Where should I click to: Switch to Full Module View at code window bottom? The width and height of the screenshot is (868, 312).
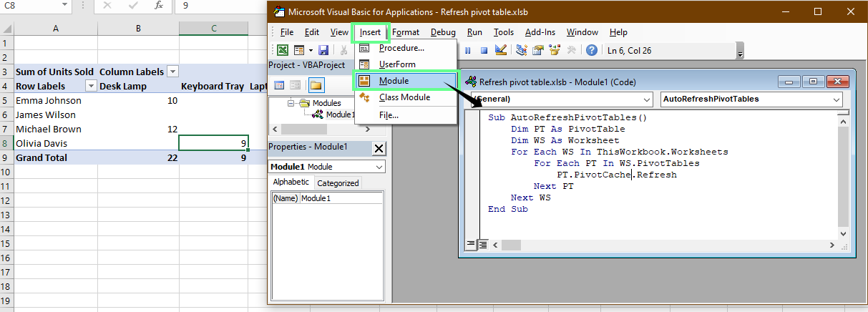[483, 245]
